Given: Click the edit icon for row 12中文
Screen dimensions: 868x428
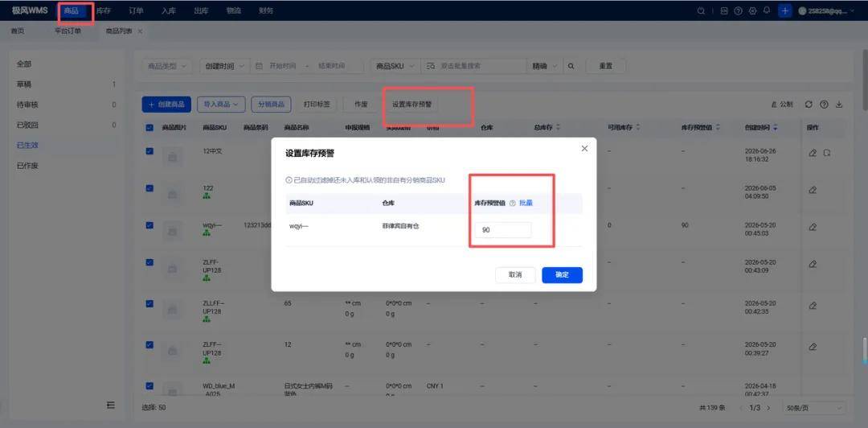Looking at the screenshot, I should point(813,153).
